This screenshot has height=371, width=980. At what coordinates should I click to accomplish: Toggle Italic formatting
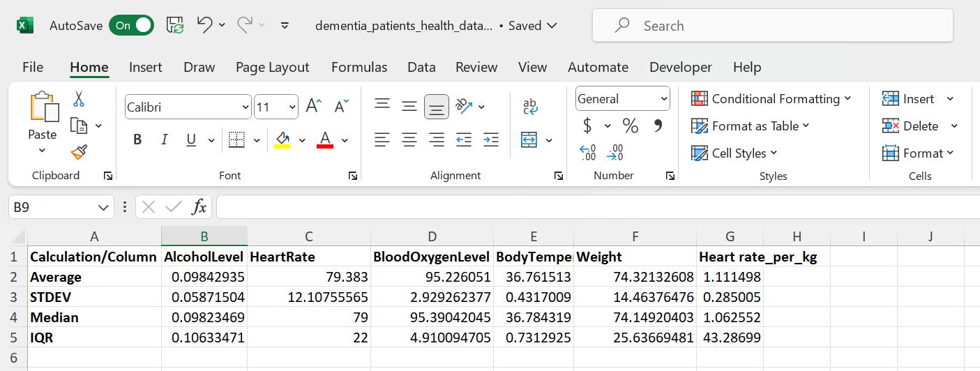coord(165,140)
